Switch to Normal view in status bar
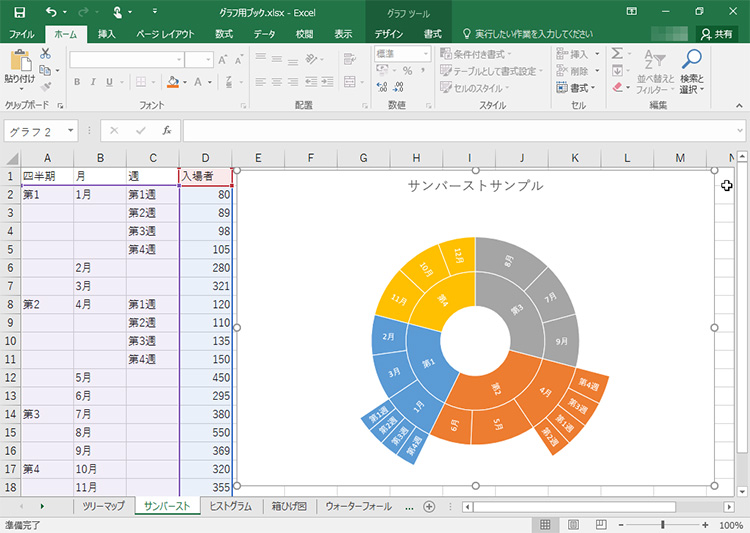This screenshot has width=750, height=533. [x=545, y=524]
